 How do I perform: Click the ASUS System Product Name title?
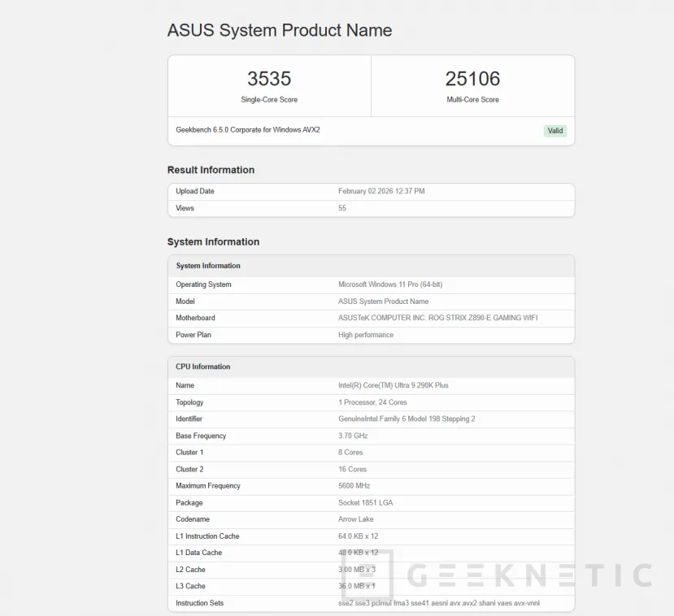point(280,31)
